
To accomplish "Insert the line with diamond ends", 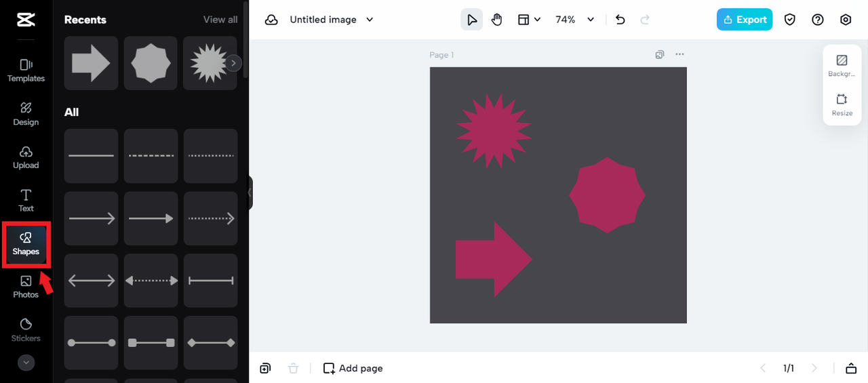I will (210, 343).
